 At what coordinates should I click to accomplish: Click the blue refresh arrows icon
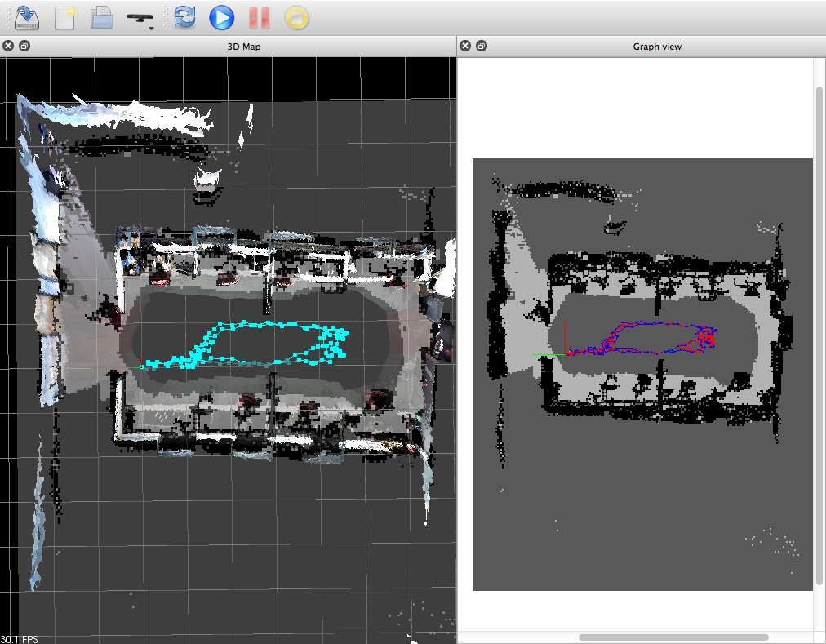tap(184, 17)
